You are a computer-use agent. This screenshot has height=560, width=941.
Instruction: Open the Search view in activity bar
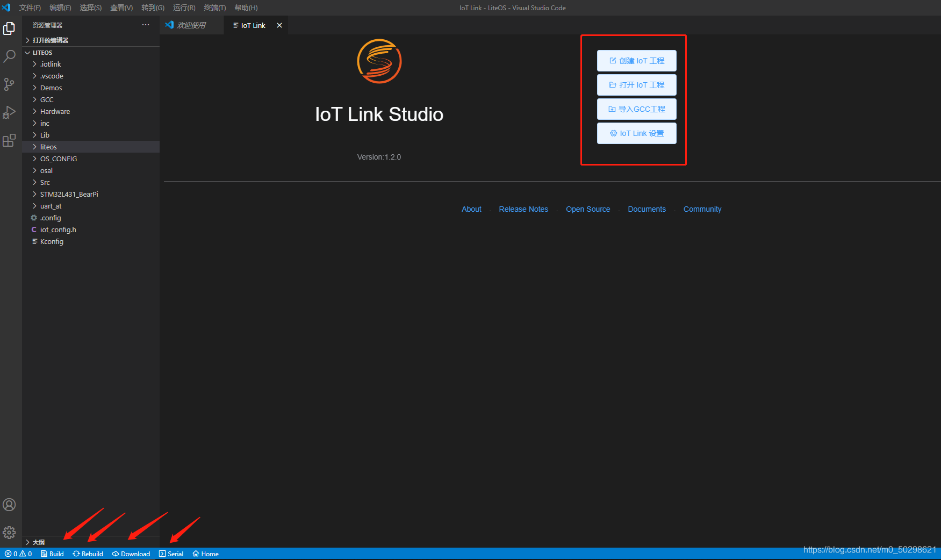point(9,56)
